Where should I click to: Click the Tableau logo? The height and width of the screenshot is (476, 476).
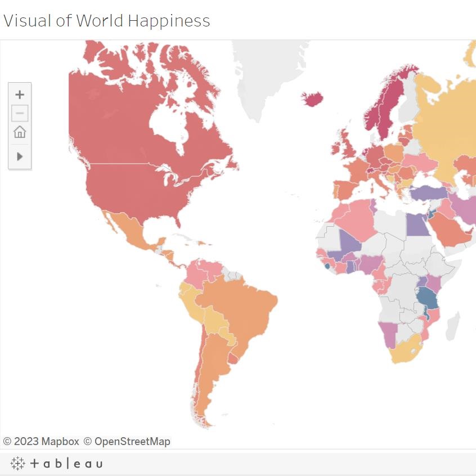[x=57, y=464]
